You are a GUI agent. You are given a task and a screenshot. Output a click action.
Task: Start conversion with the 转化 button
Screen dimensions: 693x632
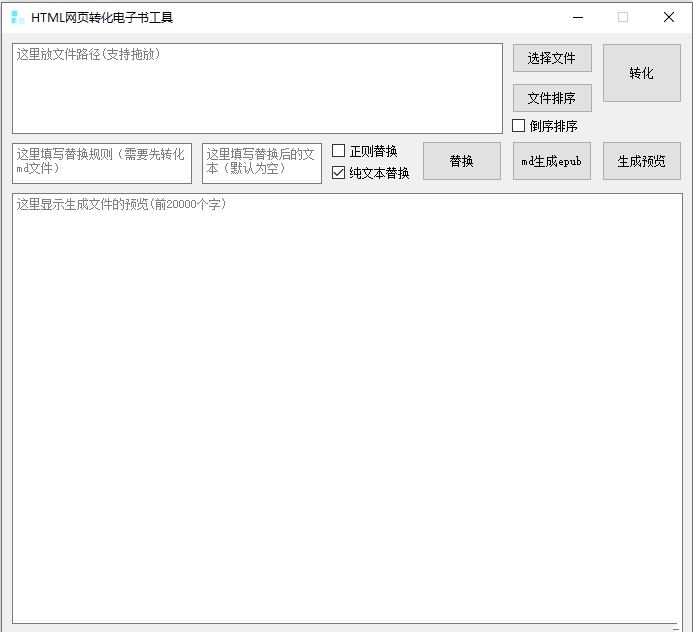pyautogui.click(x=641, y=73)
